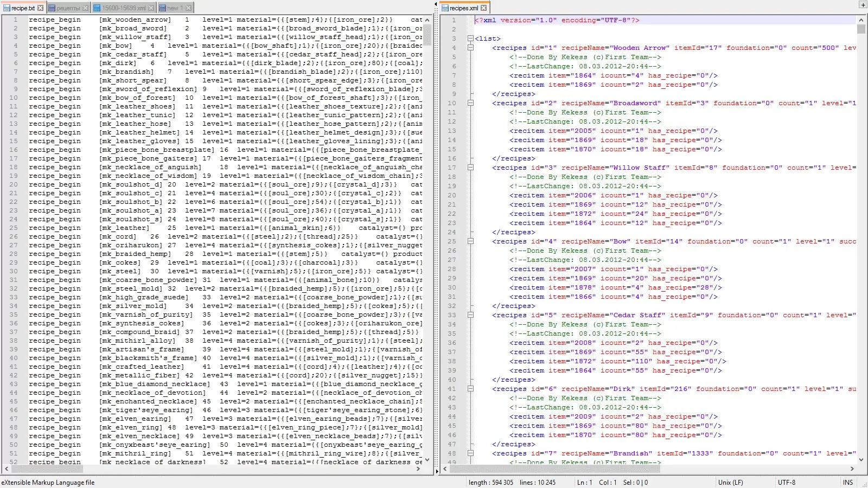
Task: Click 'length : 594 305' in status bar
Action: click(x=491, y=483)
